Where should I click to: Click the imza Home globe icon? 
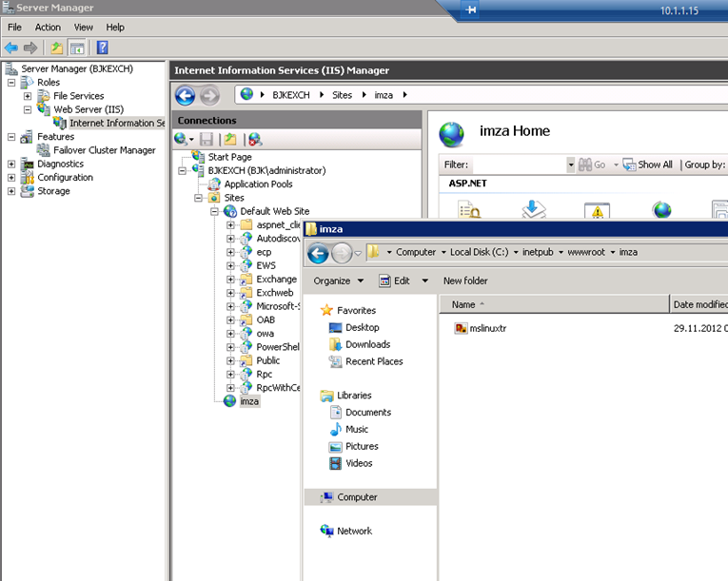tap(451, 135)
